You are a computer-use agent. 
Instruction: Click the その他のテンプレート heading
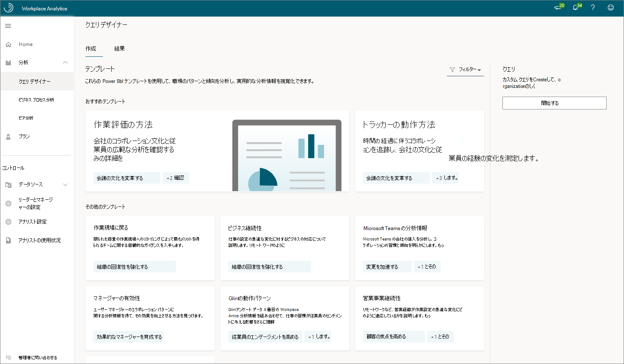click(x=105, y=206)
